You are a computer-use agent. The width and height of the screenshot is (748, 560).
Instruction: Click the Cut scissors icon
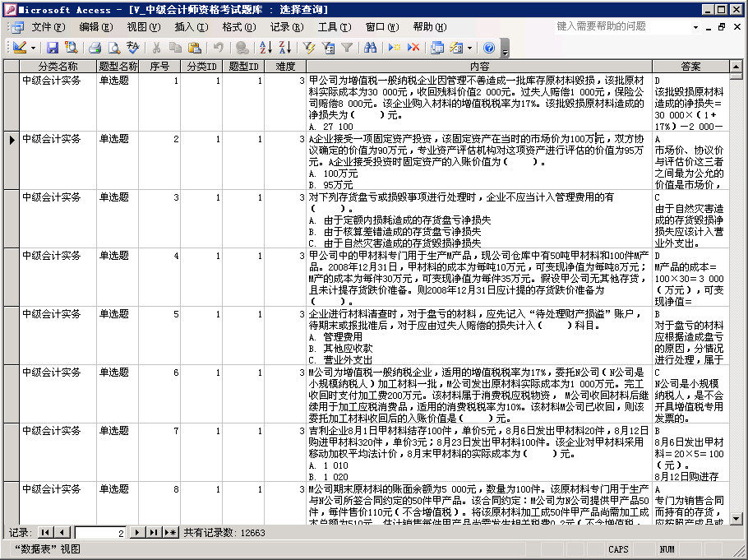[x=156, y=47]
